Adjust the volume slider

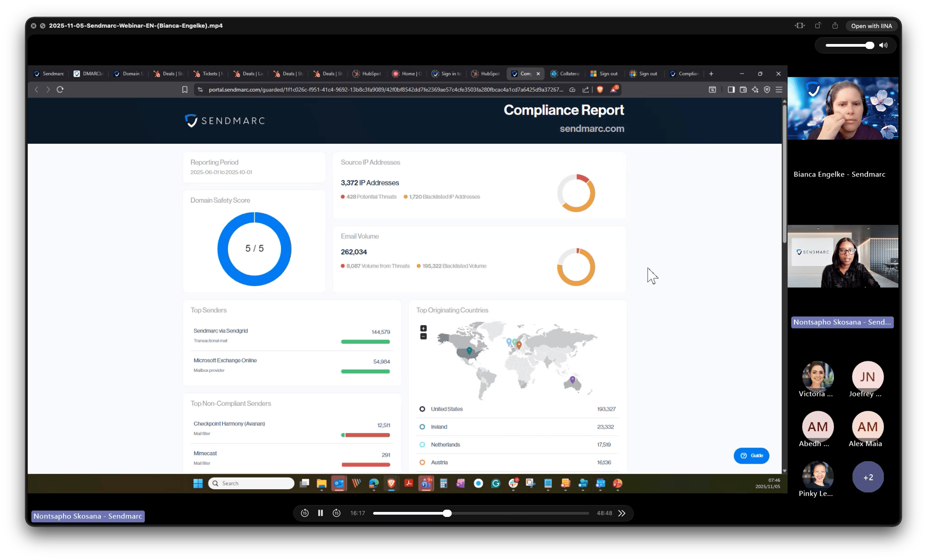850,45
